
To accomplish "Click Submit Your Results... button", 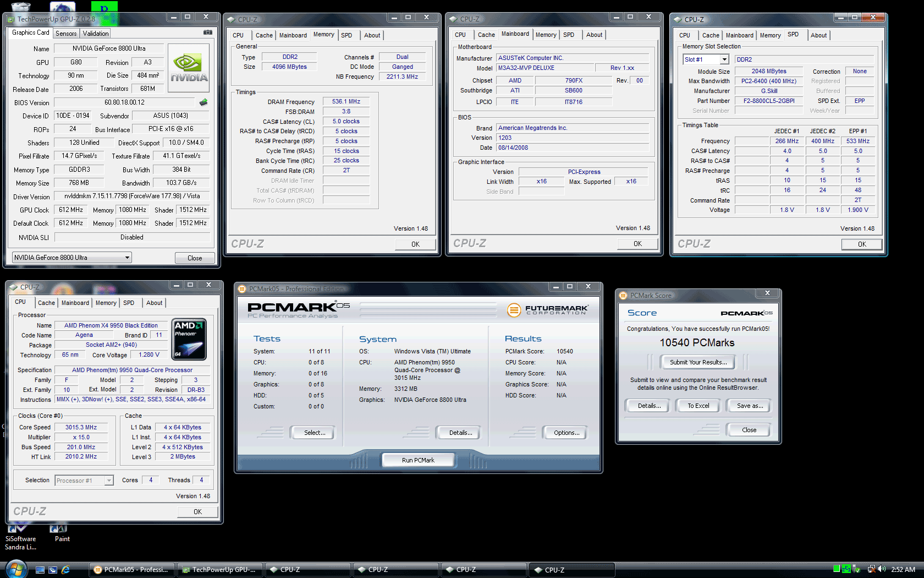I will point(698,362).
